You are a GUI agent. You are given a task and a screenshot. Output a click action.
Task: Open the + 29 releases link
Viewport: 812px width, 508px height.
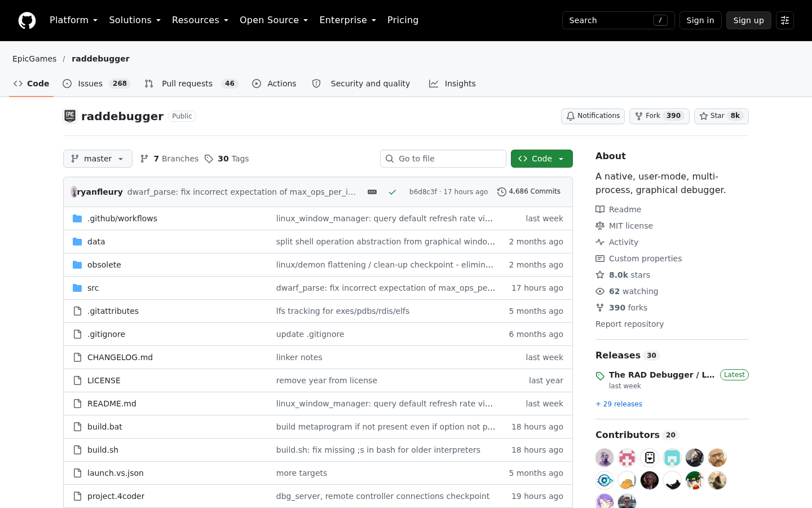pyautogui.click(x=619, y=404)
